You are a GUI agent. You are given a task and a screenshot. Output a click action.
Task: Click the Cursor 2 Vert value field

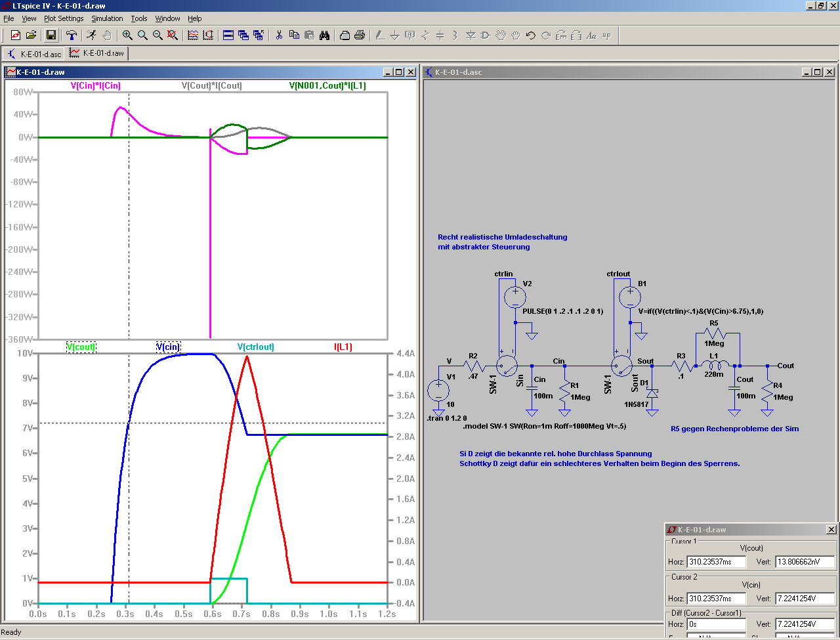click(805, 599)
